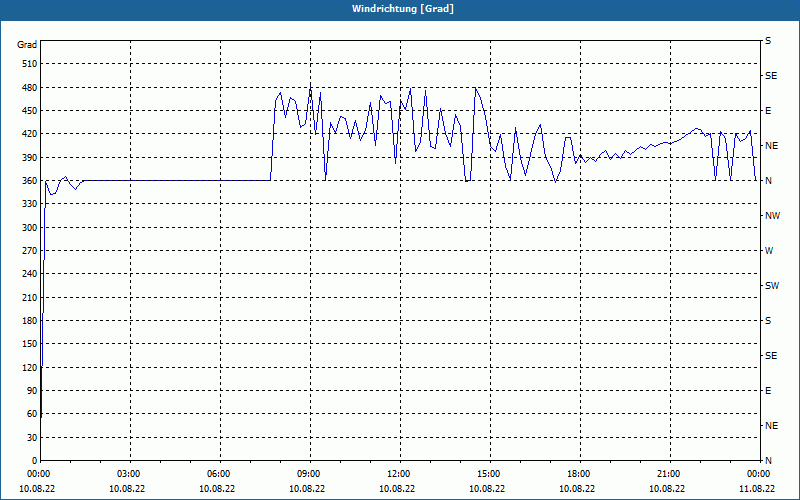Click the 390 axis value

click(x=30, y=157)
